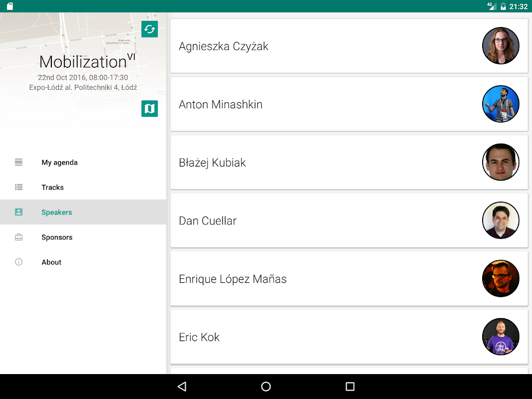The height and width of the screenshot is (399, 532).
Task: Select the Sponsors menu entry
Action: (57, 237)
